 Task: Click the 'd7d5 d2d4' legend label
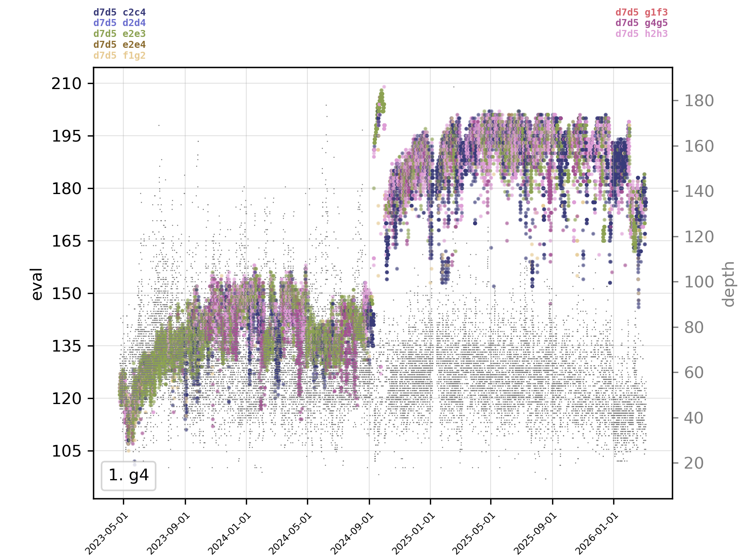click(119, 23)
